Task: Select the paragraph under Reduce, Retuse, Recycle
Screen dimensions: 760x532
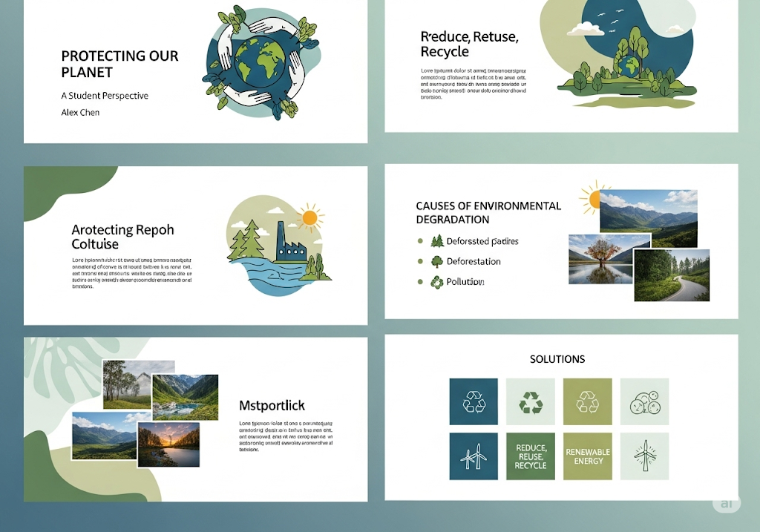Action: click(x=473, y=84)
